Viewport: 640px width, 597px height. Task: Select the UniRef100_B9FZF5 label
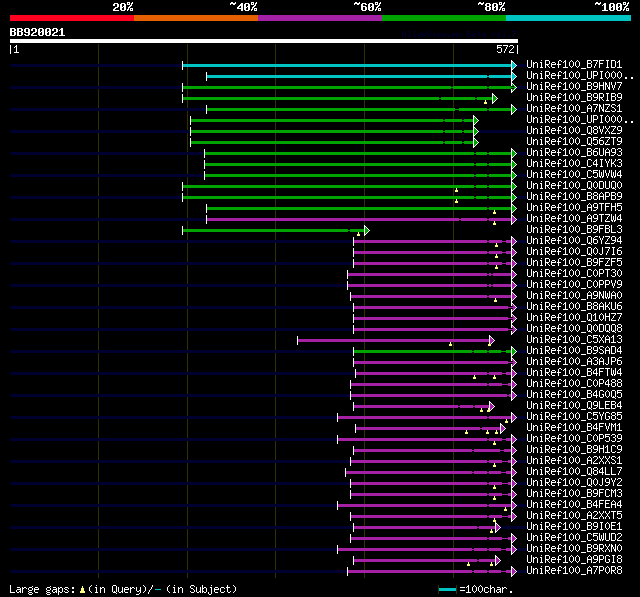(574, 263)
